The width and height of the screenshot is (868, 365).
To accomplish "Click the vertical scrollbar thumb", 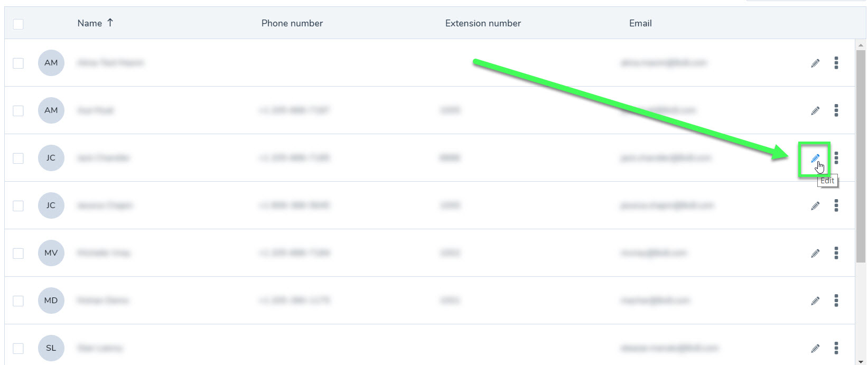I will click(x=861, y=156).
